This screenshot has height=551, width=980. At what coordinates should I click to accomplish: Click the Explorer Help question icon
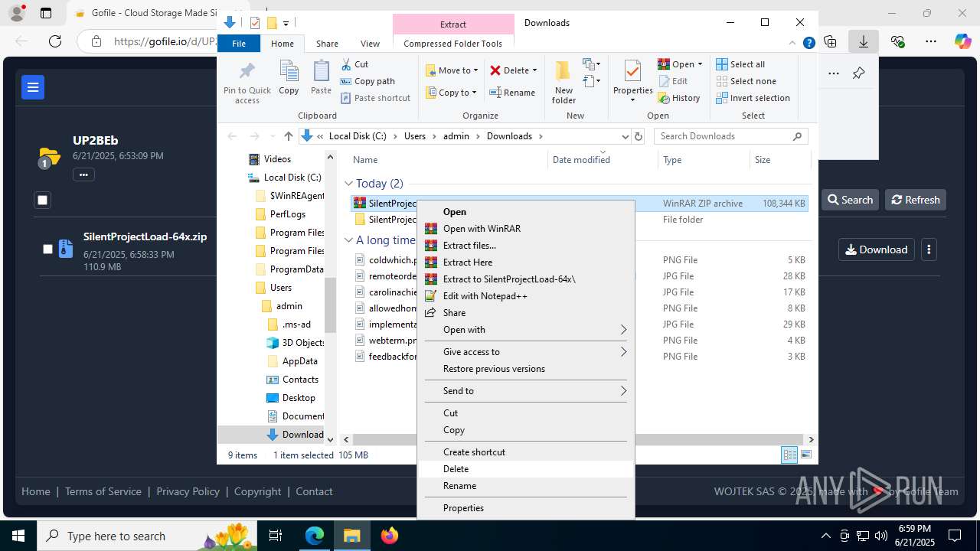pos(808,44)
